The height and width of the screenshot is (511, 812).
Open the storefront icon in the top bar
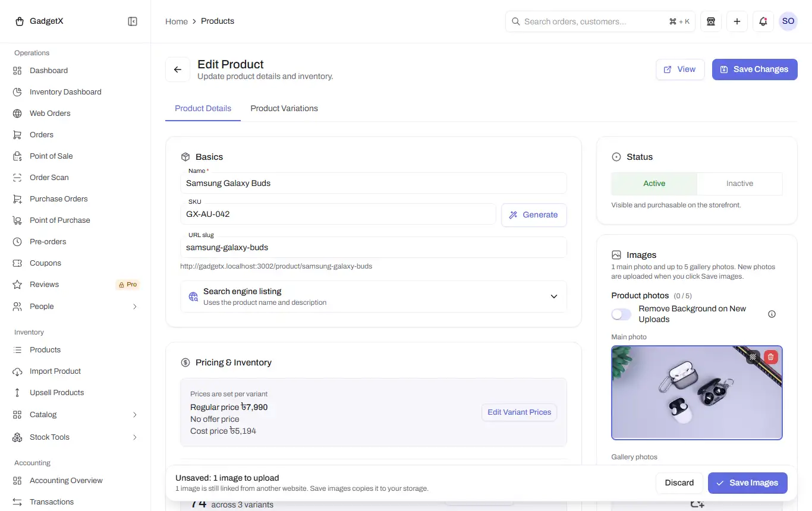point(711,21)
